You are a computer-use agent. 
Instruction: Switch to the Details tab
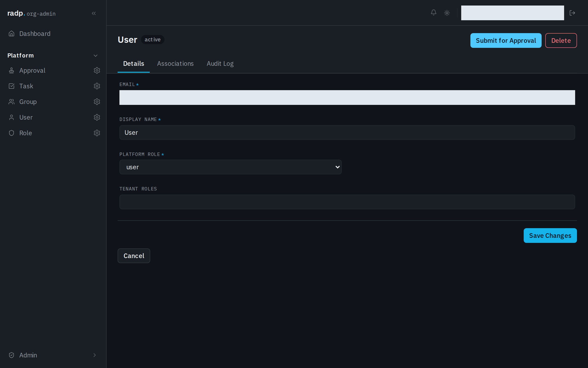(134, 63)
